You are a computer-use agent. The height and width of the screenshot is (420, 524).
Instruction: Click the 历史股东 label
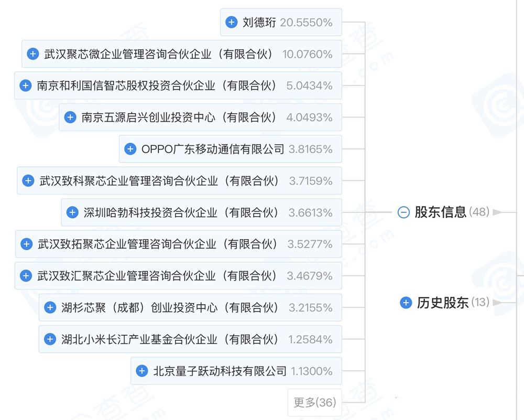point(442,303)
